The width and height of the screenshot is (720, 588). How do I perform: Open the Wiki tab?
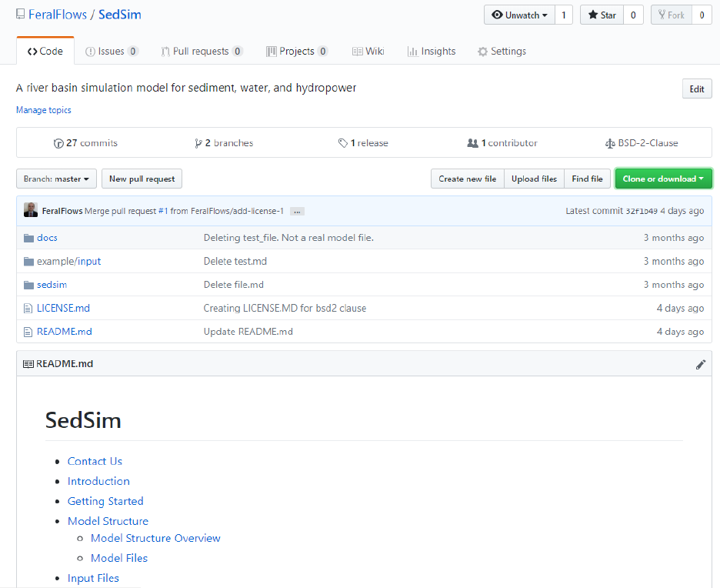[368, 51]
